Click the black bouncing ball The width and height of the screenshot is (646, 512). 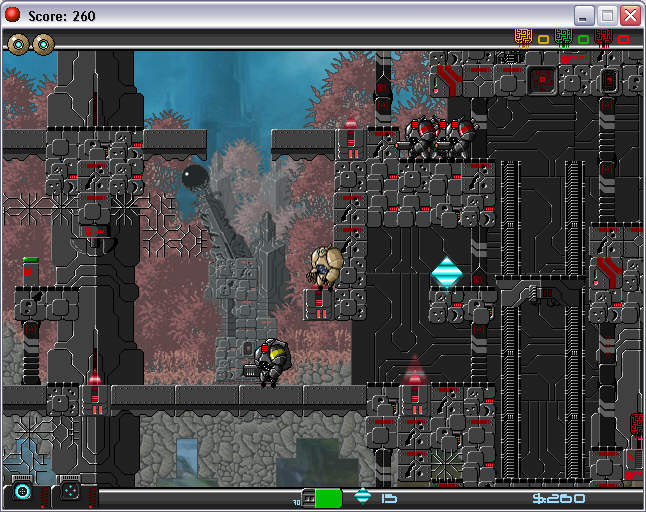(x=194, y=179)
